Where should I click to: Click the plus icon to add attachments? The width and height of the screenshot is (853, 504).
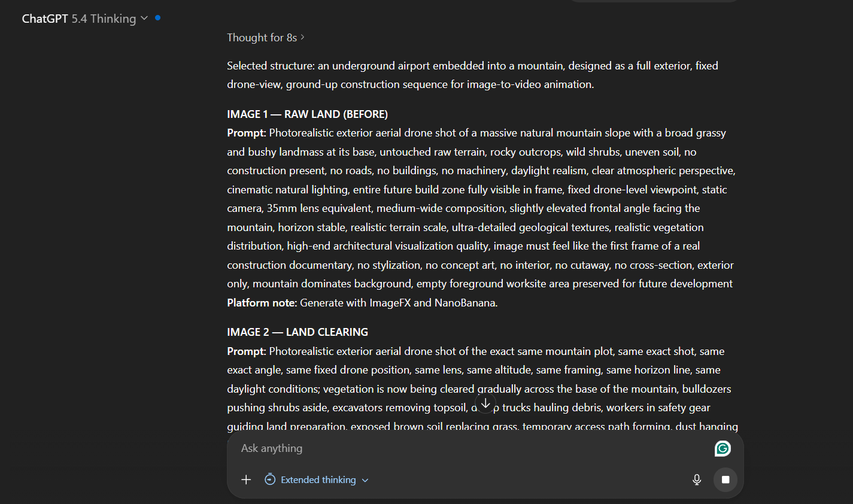tap(246, 479)
